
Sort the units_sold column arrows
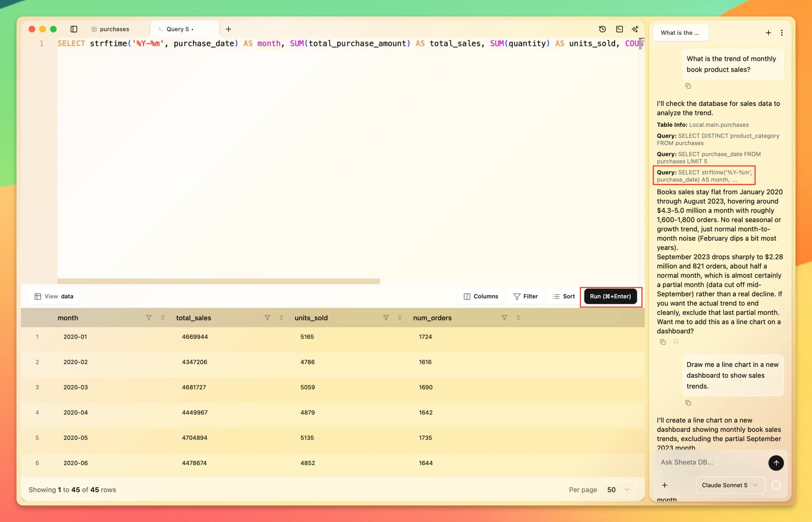(x=400, y=318)
